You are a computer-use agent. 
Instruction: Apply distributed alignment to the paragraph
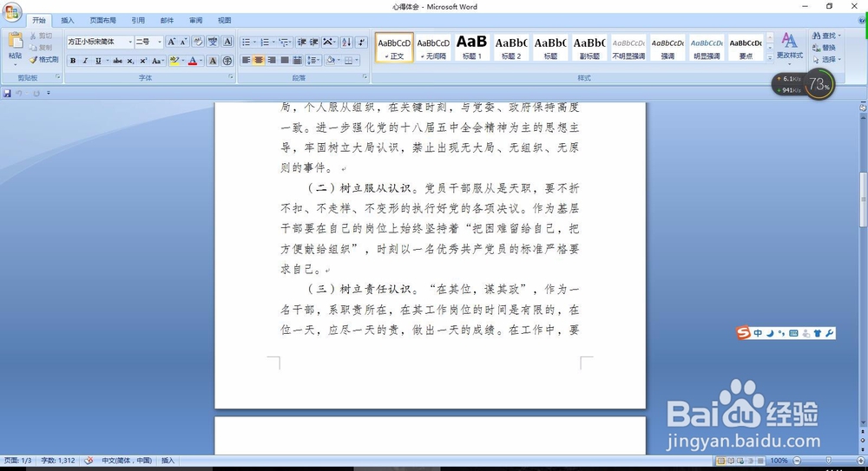(297, 61)
